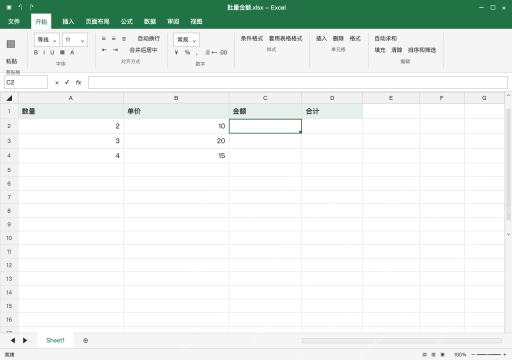Image resolution: width=512 pixels, height=360 pixels.
Task: Select cell D1 labeled 合计
Action: pos(332,111)
